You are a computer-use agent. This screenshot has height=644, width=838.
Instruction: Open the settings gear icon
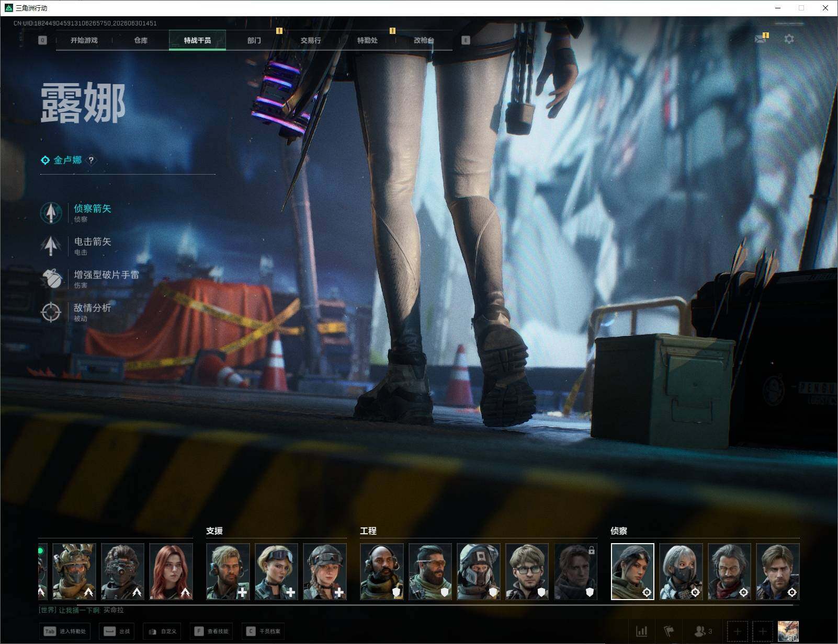789,39
